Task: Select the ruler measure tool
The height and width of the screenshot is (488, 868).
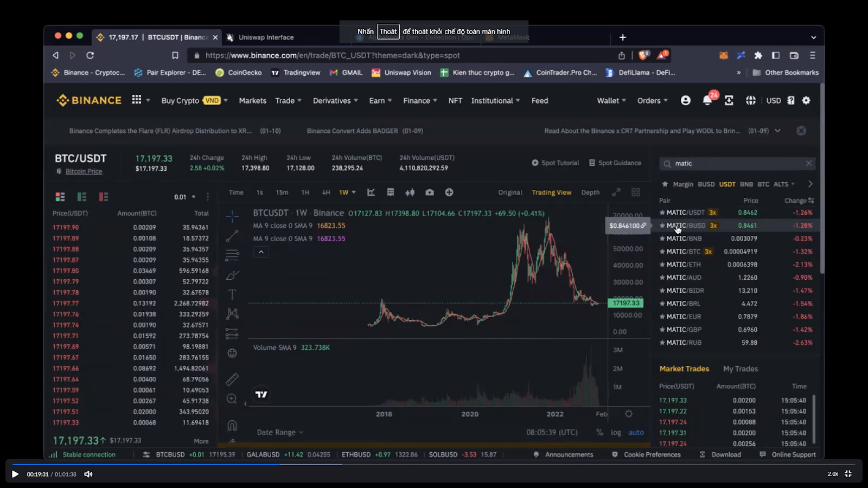Action: [x=232, y=379]
